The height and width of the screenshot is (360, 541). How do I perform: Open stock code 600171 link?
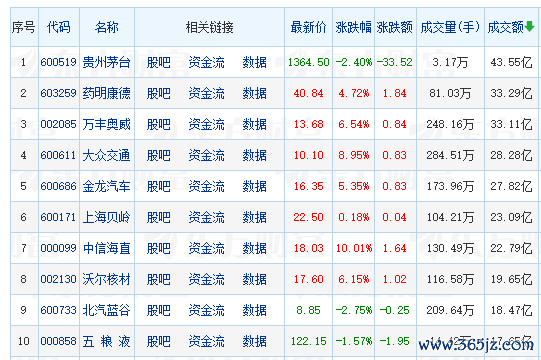(58, 217)
